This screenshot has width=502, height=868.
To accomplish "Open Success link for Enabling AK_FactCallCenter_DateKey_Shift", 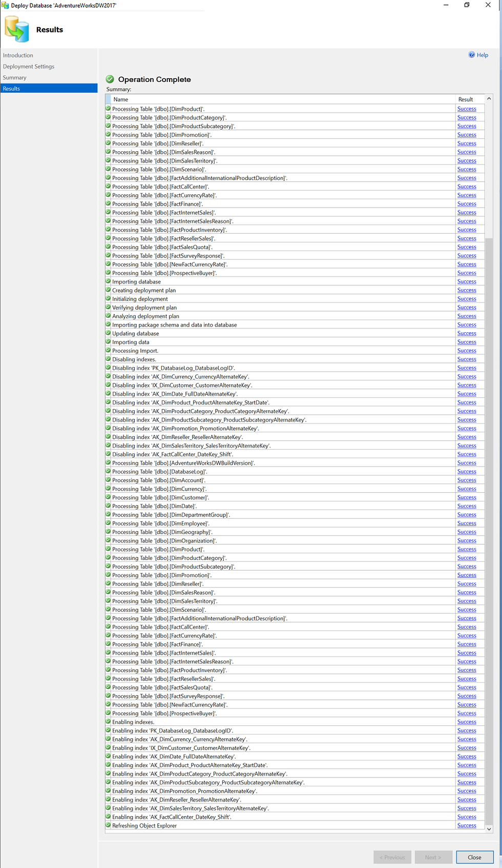I will [x=467, y=817].
